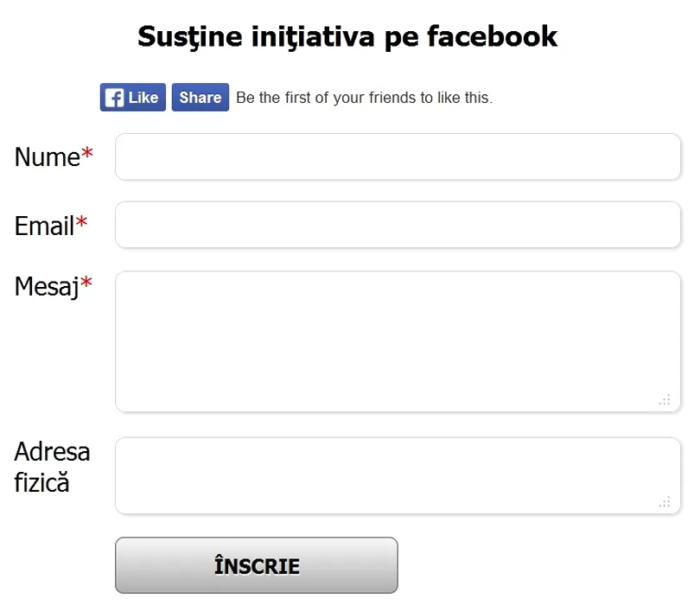Click the heading Susţine iniţiativa pe facebook
The image size is (700, 605).
347,36
